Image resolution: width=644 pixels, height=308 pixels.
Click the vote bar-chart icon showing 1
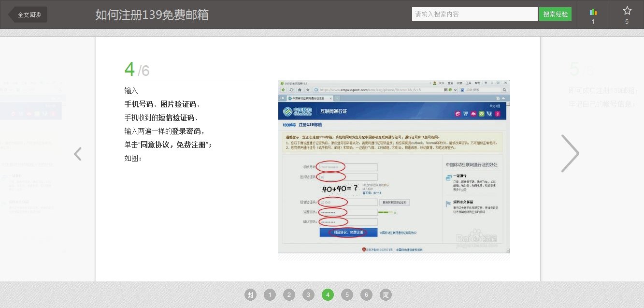(593, 13)
